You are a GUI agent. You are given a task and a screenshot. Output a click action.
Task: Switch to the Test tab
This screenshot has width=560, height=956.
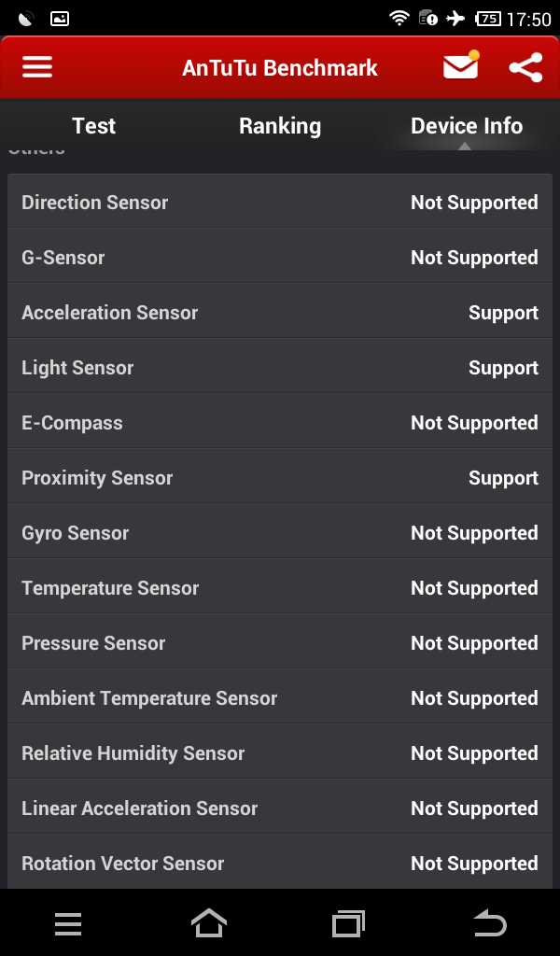93,126
